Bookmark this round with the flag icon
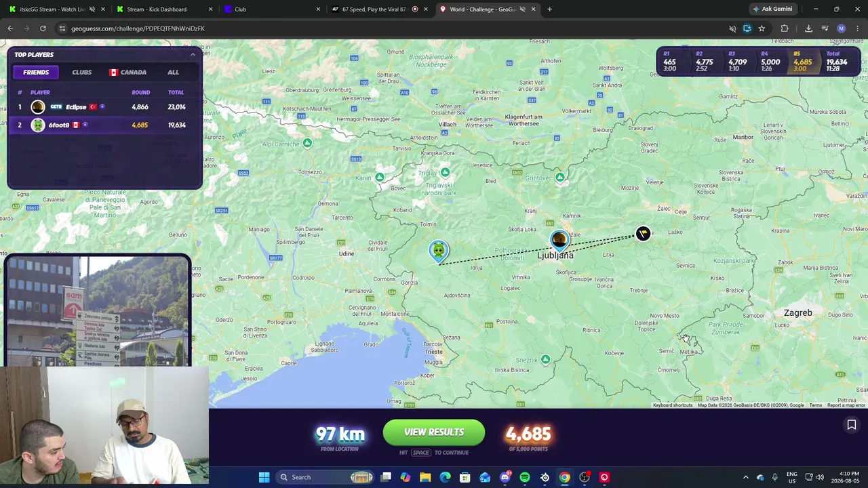This screenshot has width=868, height=488. click(852, 425)
